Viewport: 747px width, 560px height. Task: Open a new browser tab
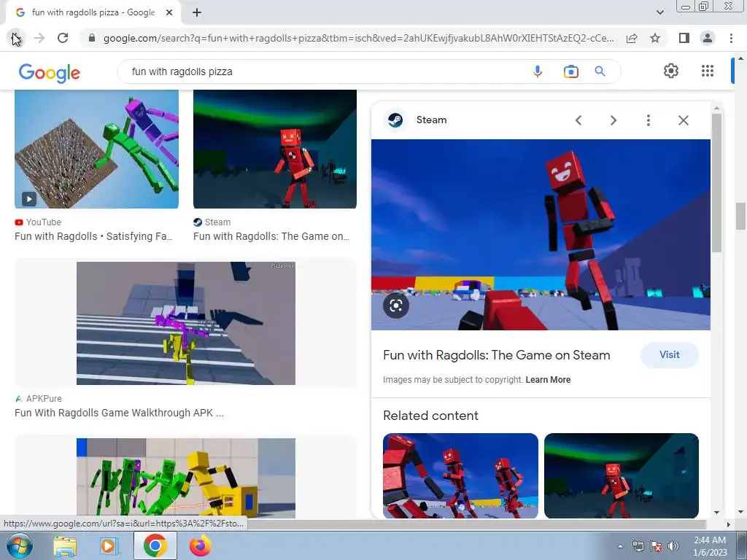click(197, 12)
